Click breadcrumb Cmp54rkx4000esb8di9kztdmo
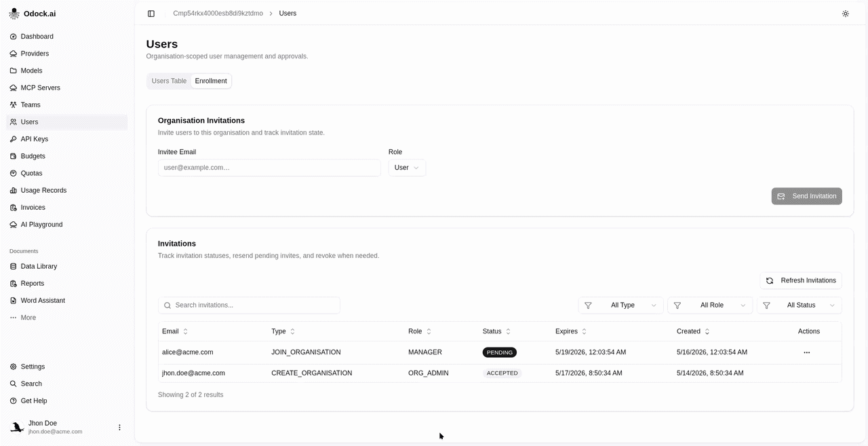The height and width of the screenshot is (446, 868). [218, 14]
